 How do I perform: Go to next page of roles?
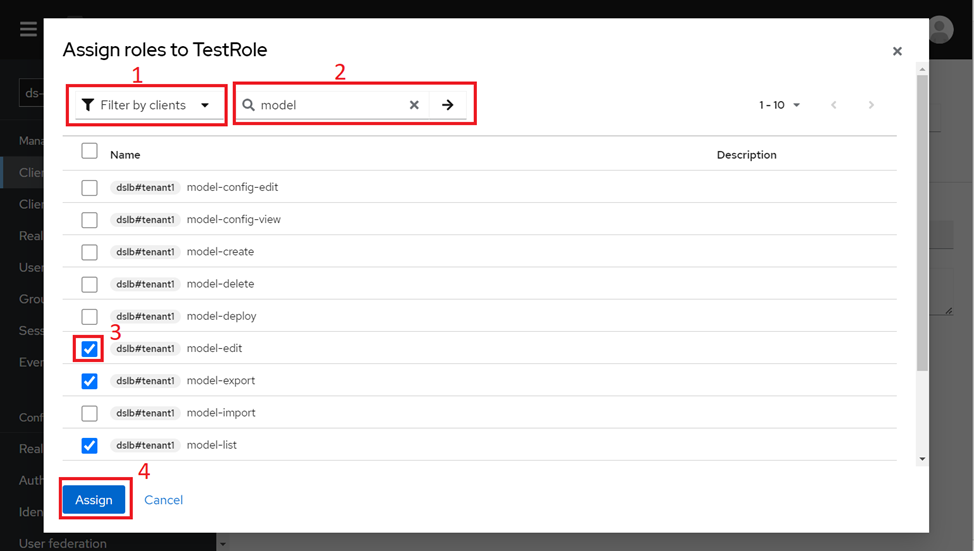tap(871, 105)
